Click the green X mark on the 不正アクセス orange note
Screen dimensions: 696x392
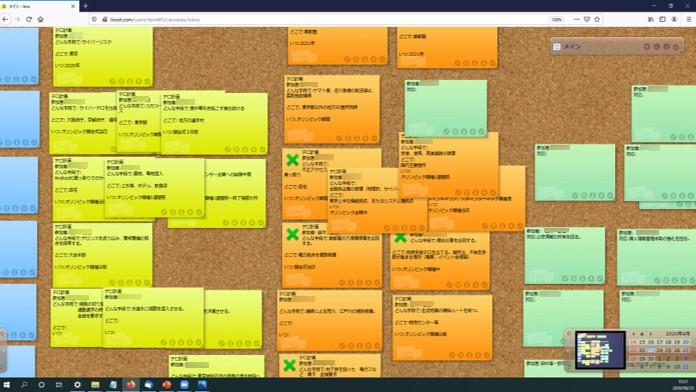tap(292, 159)
